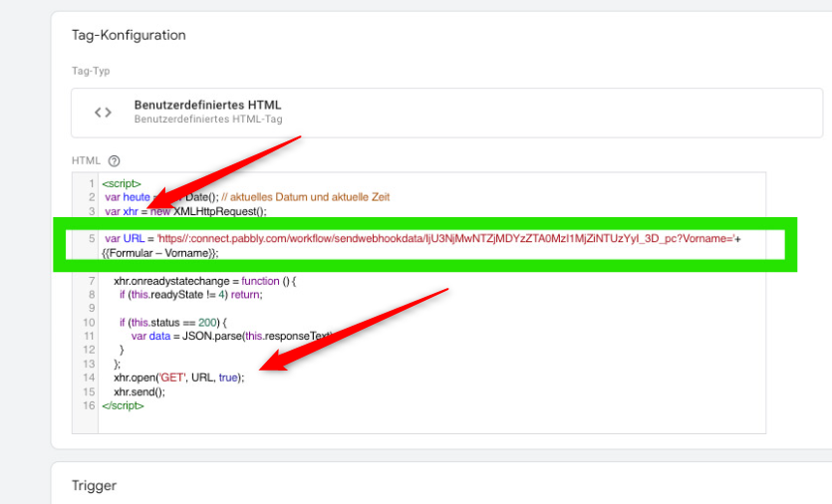832x504 pixels.
Task: Click the Tag-Typ label
Action: click(91, 71)
